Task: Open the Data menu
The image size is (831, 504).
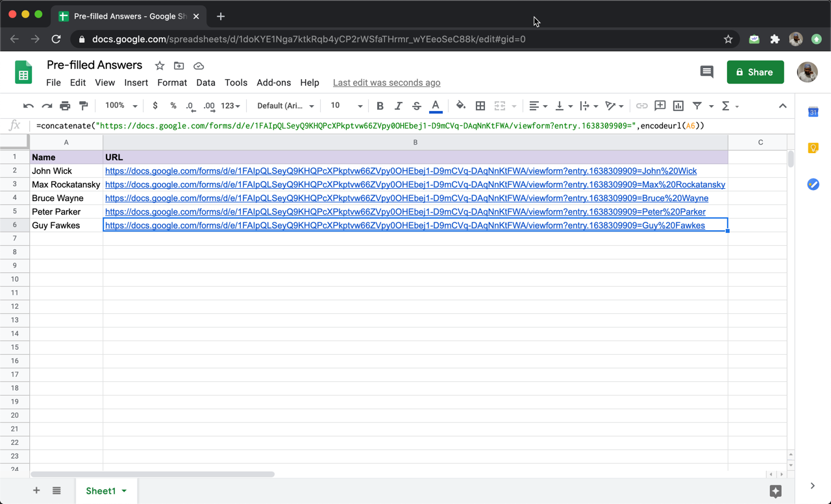Action: [205, 82]
